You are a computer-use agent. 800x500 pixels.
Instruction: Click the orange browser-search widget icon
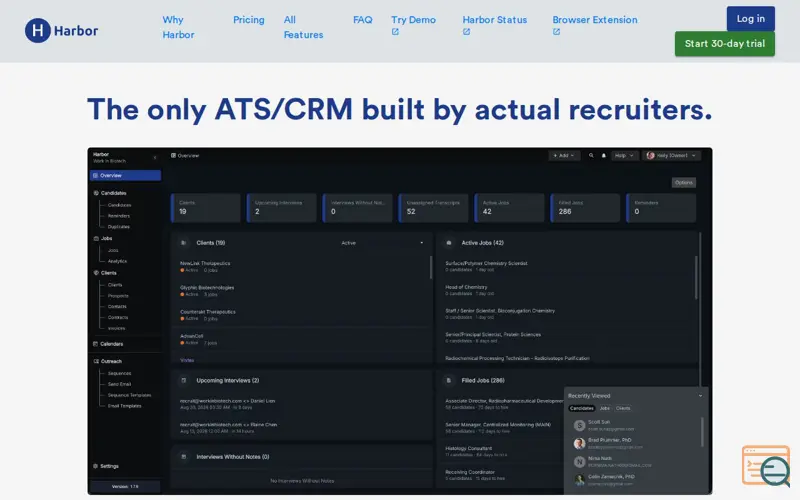coord(766,466)
